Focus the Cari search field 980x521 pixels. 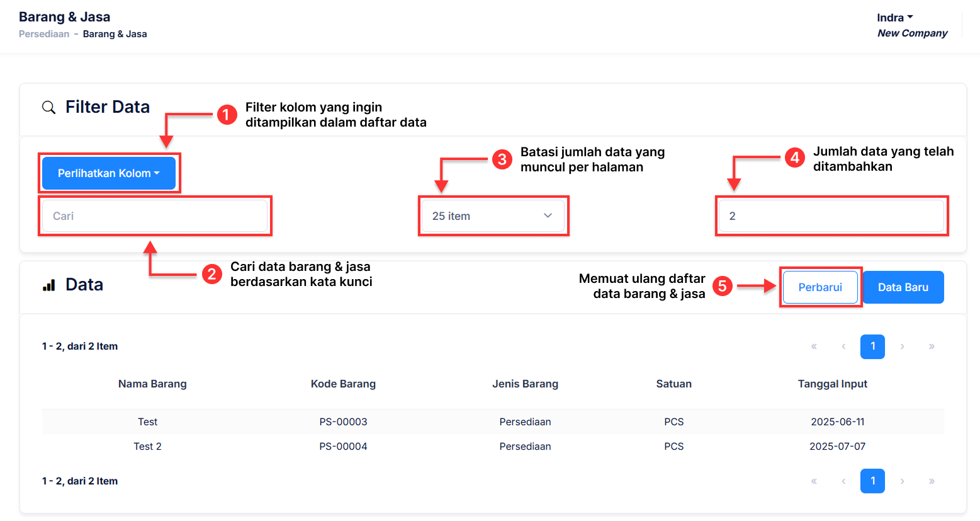[155, 216]
